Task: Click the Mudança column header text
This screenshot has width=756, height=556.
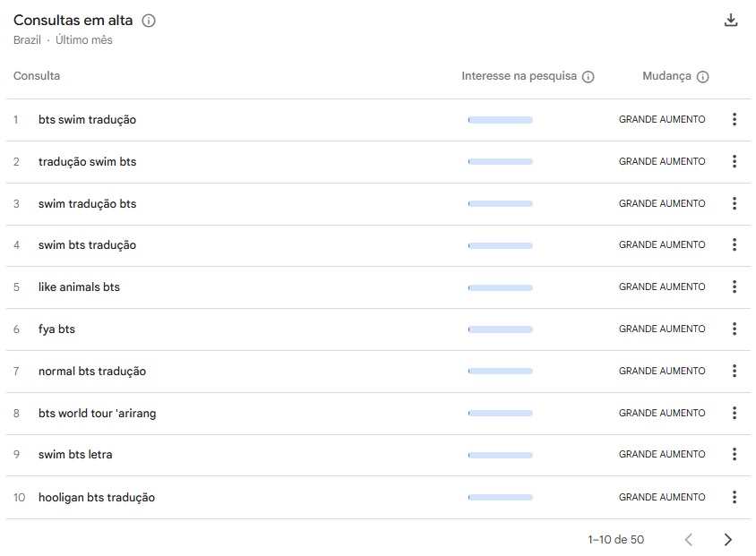Action: 666,76
